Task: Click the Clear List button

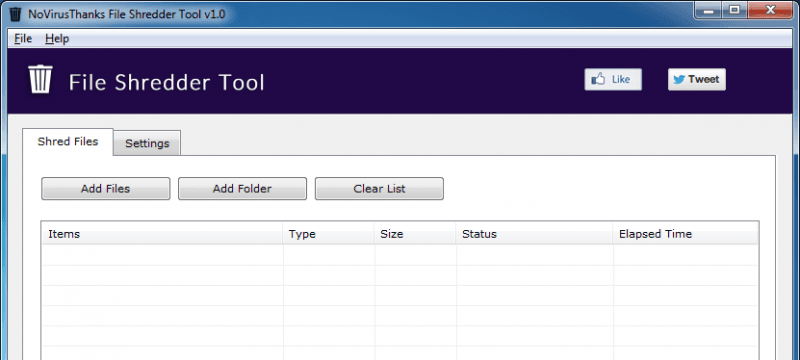Action: [379, 189]
